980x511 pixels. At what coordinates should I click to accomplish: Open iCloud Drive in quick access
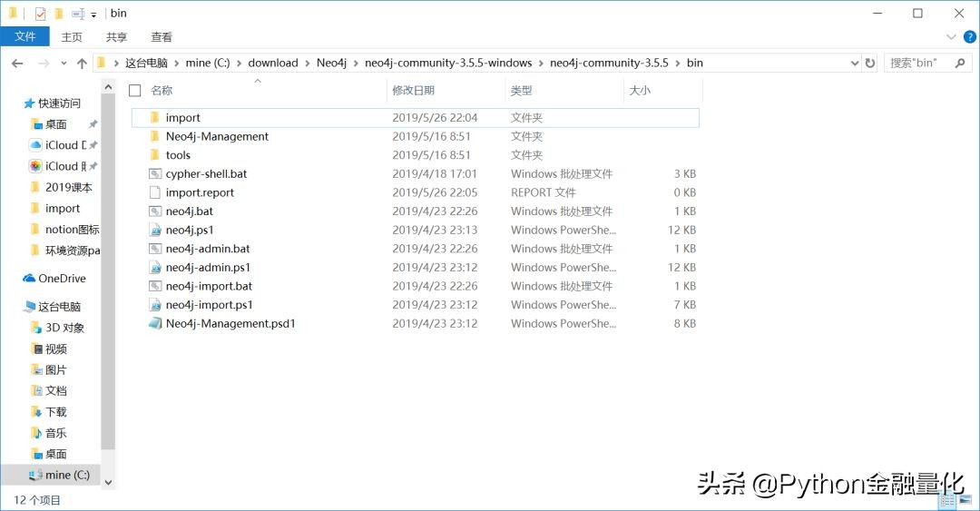pyautogui.click(x=59, y=145)
